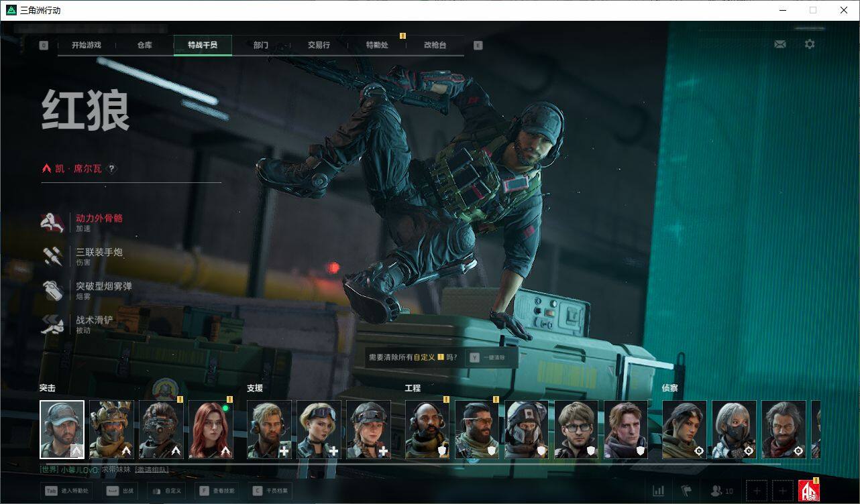
Task: Click the 支援 category label
Action: (255, 388)
